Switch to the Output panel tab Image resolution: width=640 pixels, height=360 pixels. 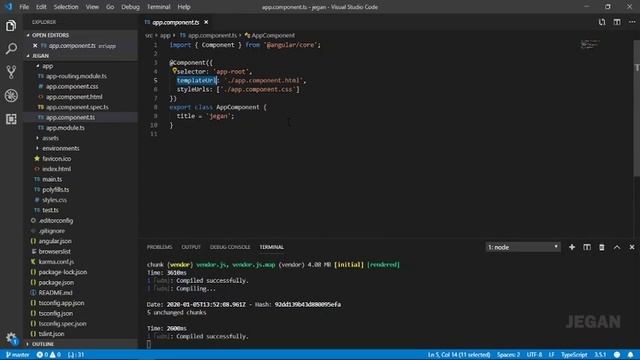click(191, 247)
